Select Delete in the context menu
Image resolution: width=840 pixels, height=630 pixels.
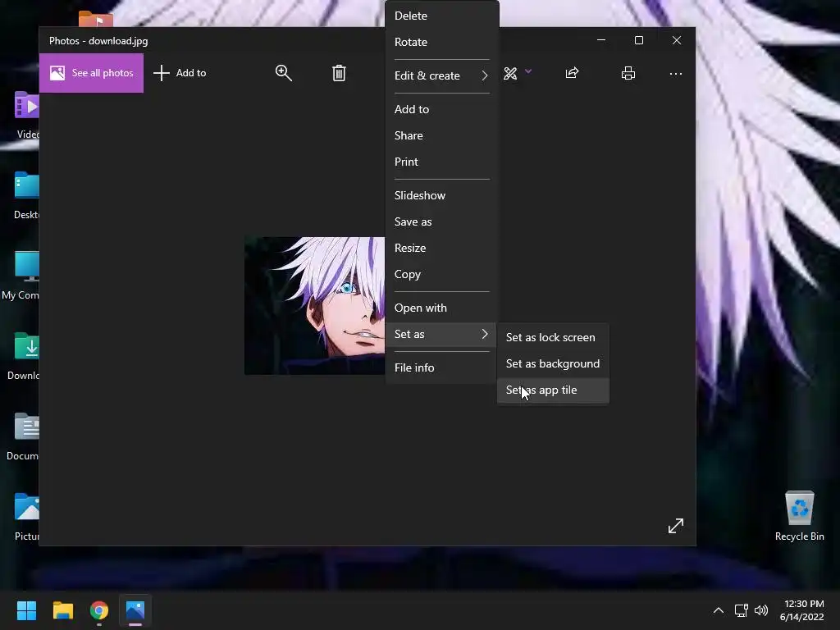[x=442, y=16]
